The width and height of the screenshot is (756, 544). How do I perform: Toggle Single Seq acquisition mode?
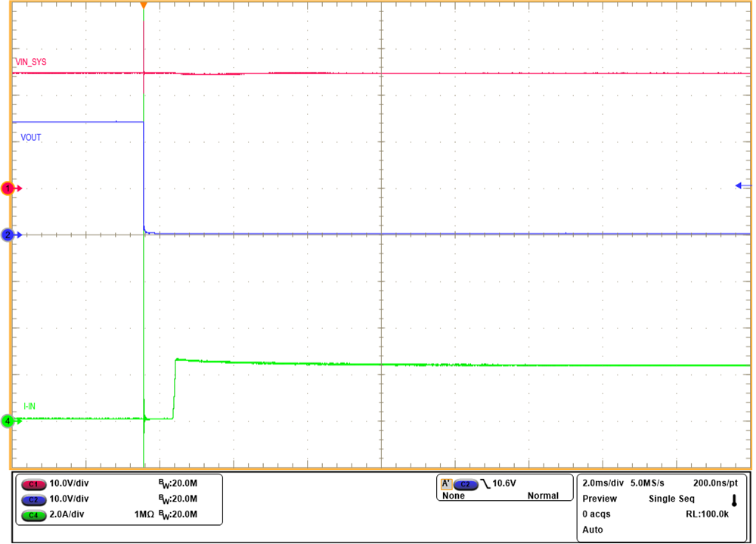pos(671,499)
